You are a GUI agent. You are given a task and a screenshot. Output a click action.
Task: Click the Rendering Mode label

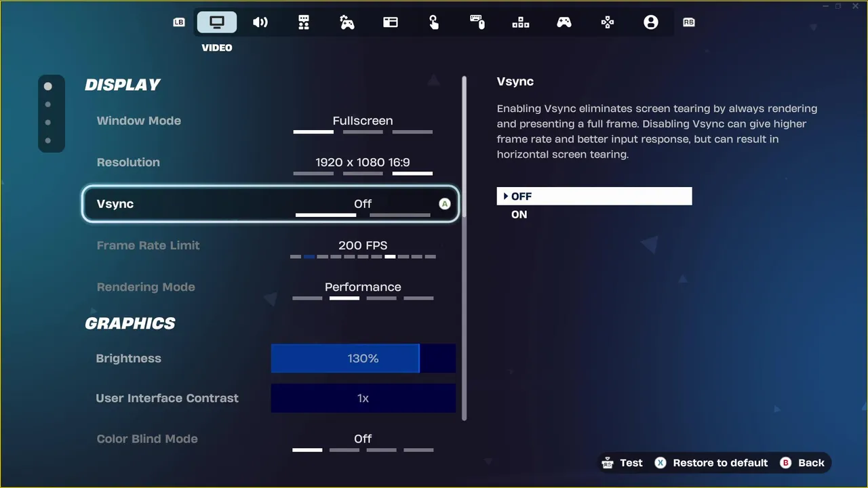pyautogui.click(x=146, y=287)
